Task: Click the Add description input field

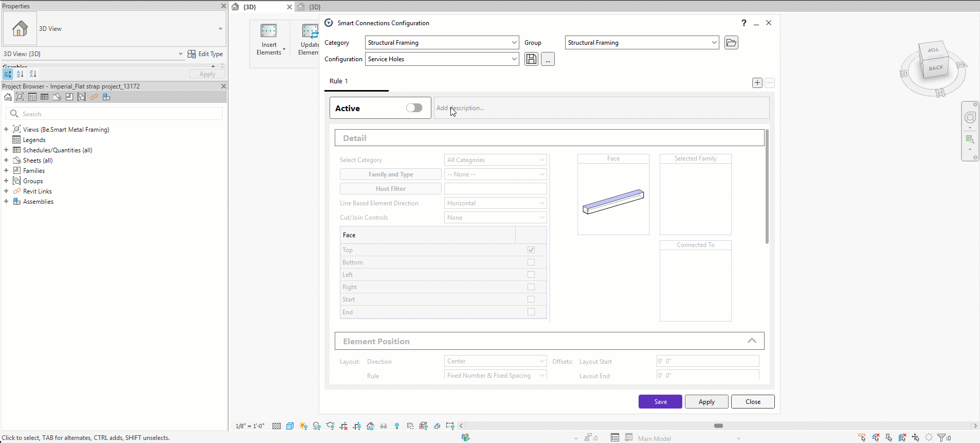Action: click(602, 108)
